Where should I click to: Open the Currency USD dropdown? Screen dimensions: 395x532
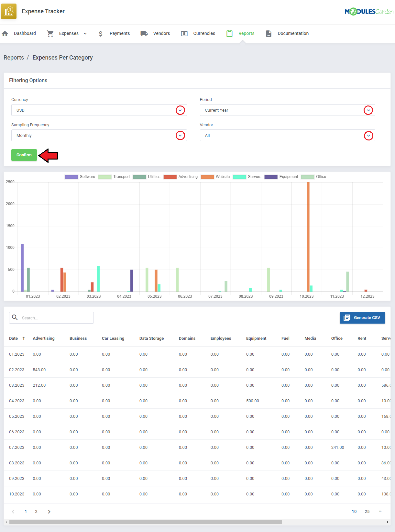99,110
